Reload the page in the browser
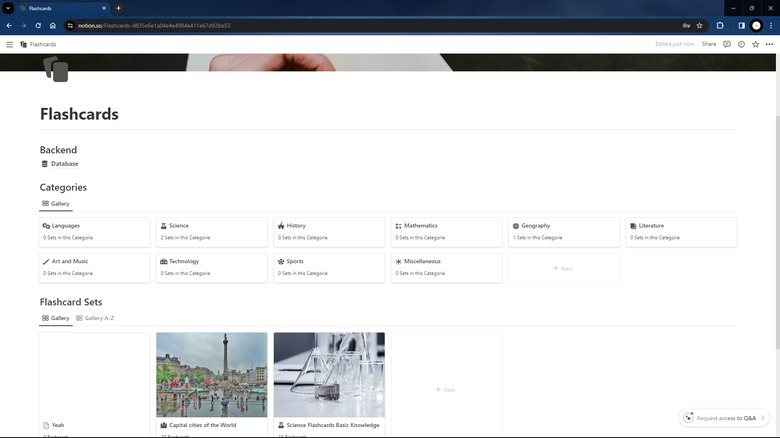The height and width of the screenshot is (438, 780). click(38, 25)
